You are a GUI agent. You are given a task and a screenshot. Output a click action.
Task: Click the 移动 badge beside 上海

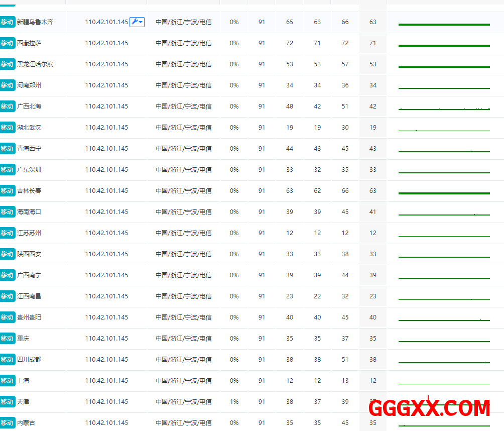point(7,381)
